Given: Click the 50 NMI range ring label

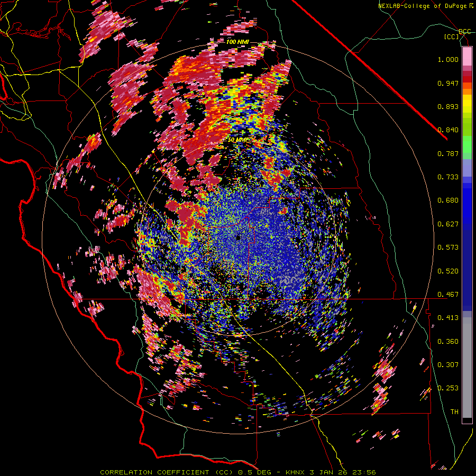Looking at the screenshot, I should [237, 140].
